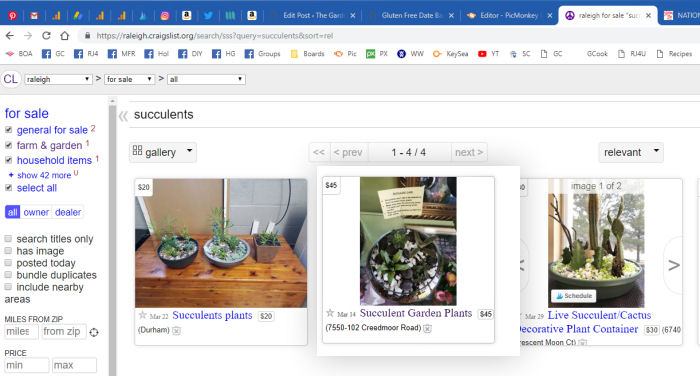The height and width of the screenshot is (376, 700).
Task: Star the Succulent Garden Plants listing
Action: (330, 313)
